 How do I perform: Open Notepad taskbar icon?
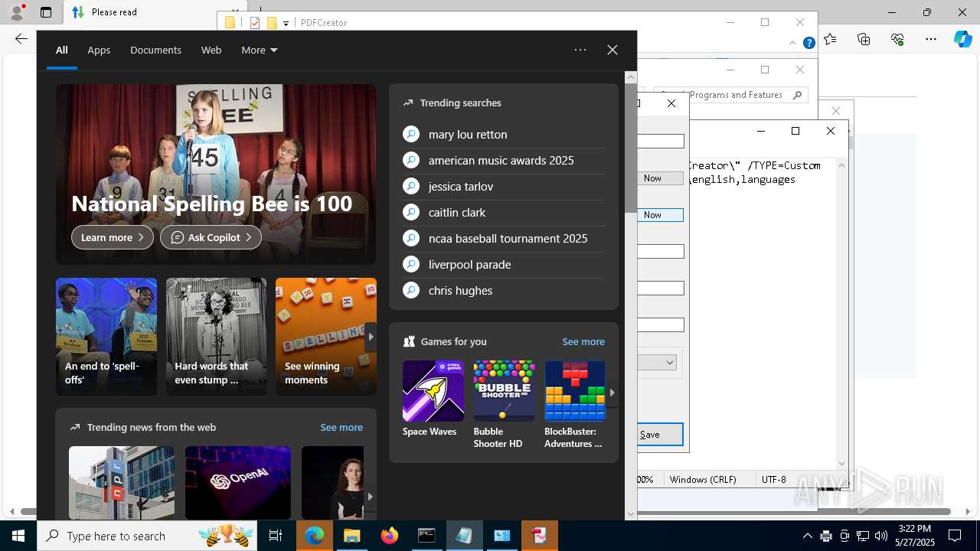point(464,536)
